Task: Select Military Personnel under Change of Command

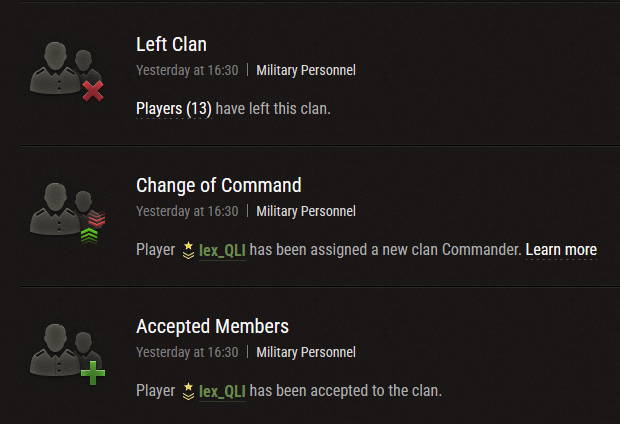Action: [x=306, y=211]
